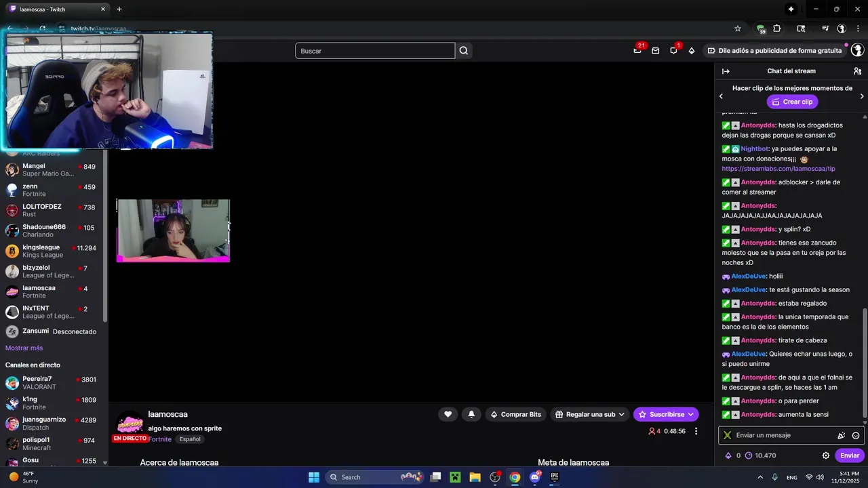Open k1ng Fortnite live channel
Viewport: 868px width, 488px height.
click(52, 403)
